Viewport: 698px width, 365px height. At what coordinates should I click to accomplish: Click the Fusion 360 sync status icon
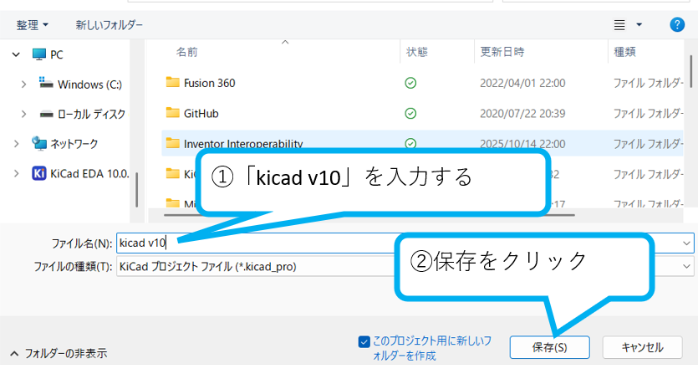pyautogui.click(x=410, y=83)
